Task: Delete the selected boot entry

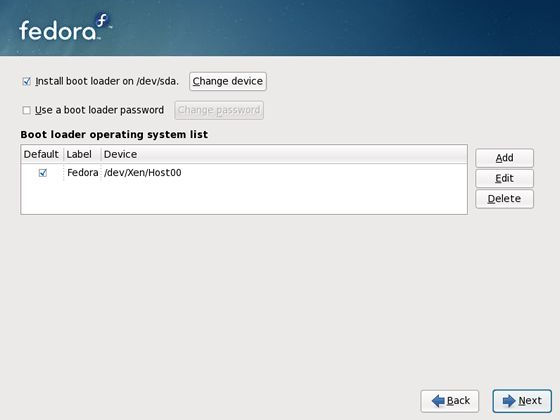Action: point(504,199)
